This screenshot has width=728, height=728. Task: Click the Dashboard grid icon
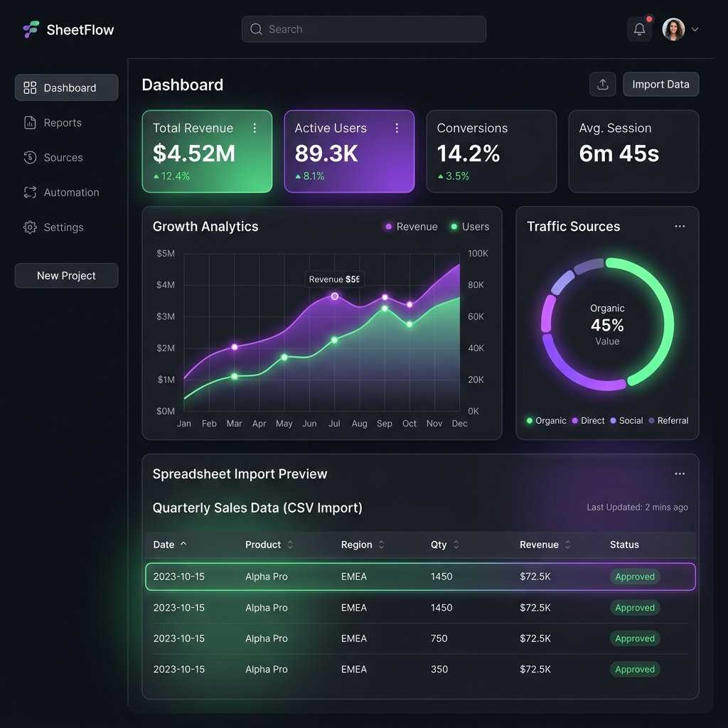tap(30, 87)
